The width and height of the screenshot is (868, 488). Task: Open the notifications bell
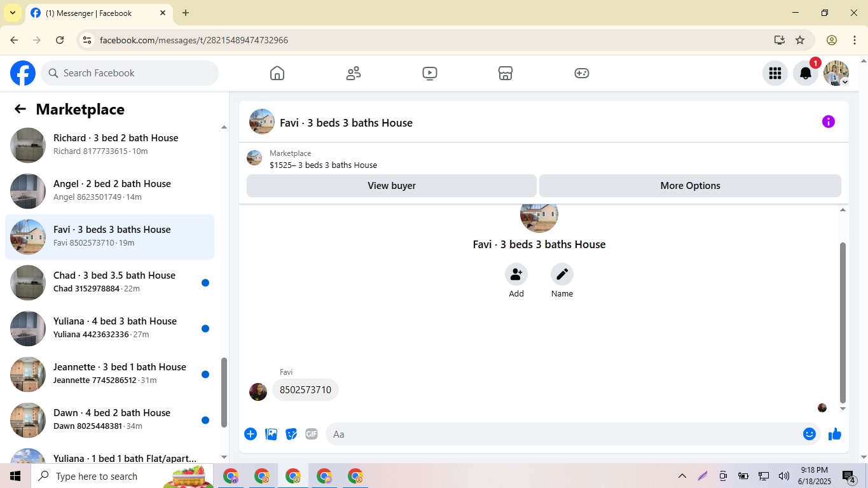[x=805, y=73]
